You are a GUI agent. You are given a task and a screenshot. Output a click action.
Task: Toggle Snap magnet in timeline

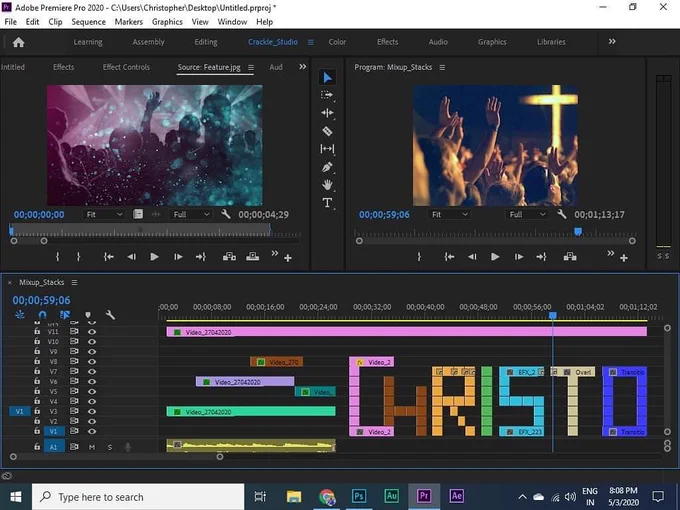(x=42, y=315)
